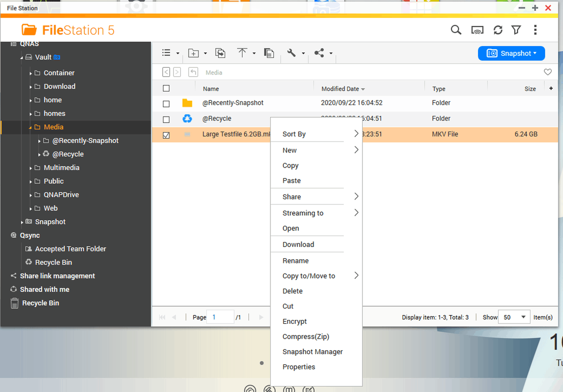
Task: Expand the Container folder tree arrow
Action: point(31,73)
